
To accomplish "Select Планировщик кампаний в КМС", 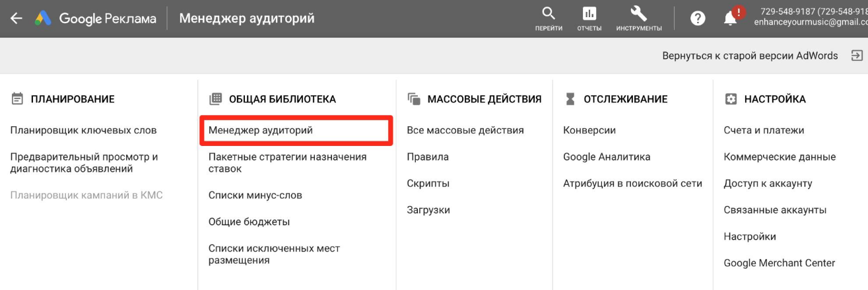I will [86, 195].
